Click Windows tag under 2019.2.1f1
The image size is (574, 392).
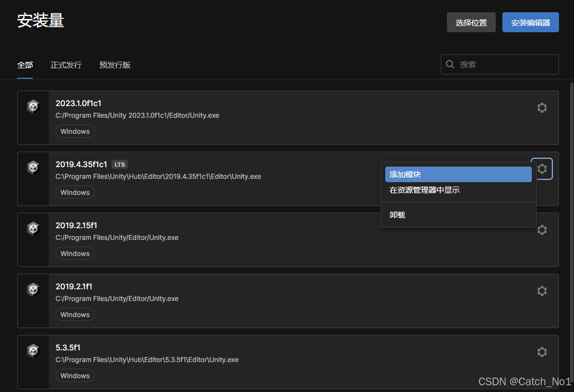click(x=75, y=315)
